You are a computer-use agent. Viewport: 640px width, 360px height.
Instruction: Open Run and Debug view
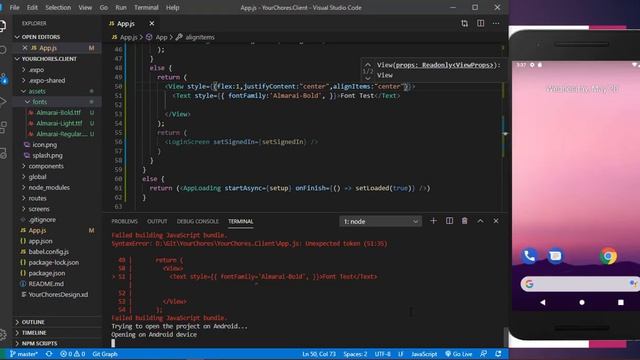pyautogui.click(x=2, y=102)
